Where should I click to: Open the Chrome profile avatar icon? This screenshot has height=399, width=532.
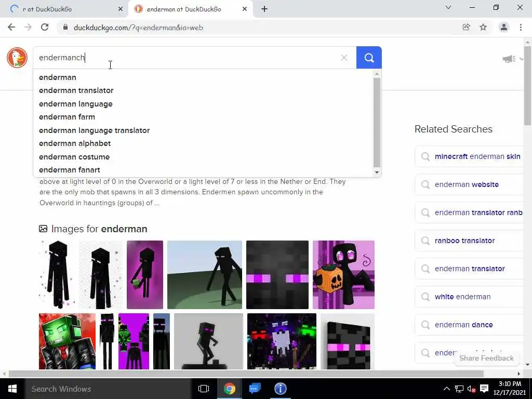coord(504,28)
